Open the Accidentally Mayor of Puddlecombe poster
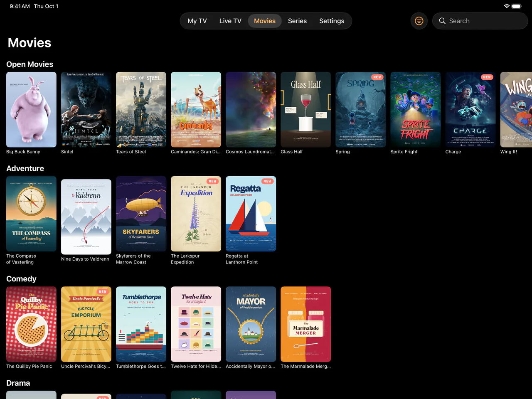 pyautogui.click(x=251, y=324)
